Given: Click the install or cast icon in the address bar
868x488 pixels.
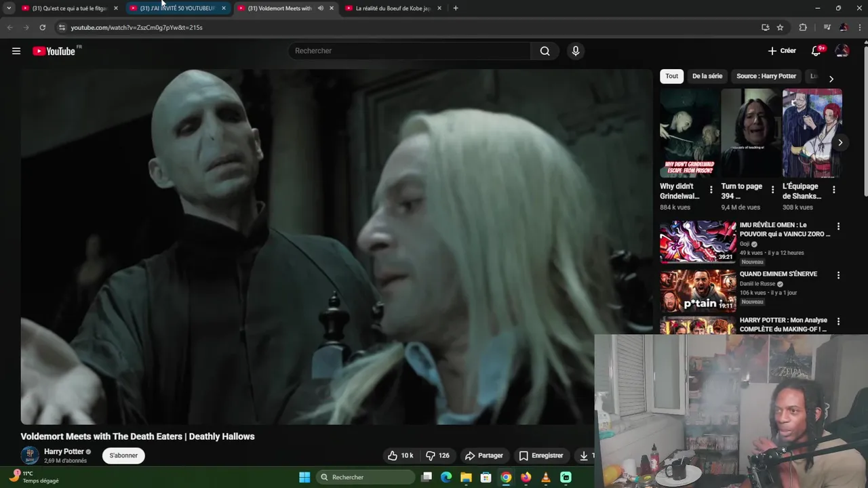Looking at the screenshot, I should 765,27.
